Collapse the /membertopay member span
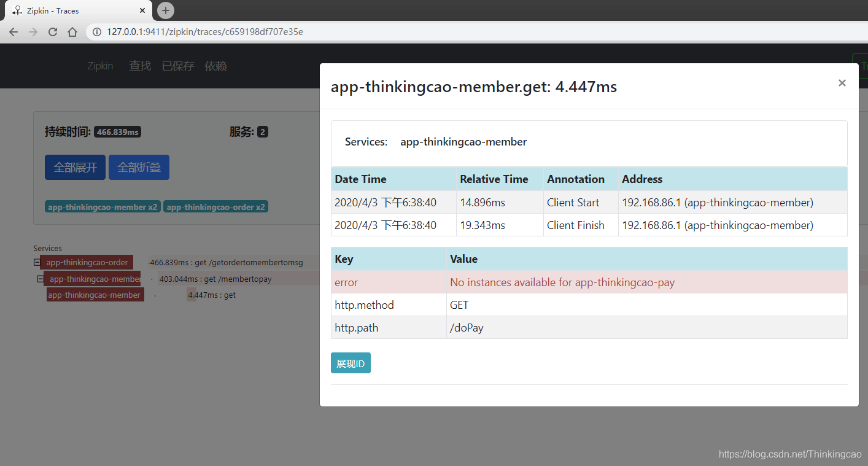This screenshot has width=868, height=466. [41, 279]
